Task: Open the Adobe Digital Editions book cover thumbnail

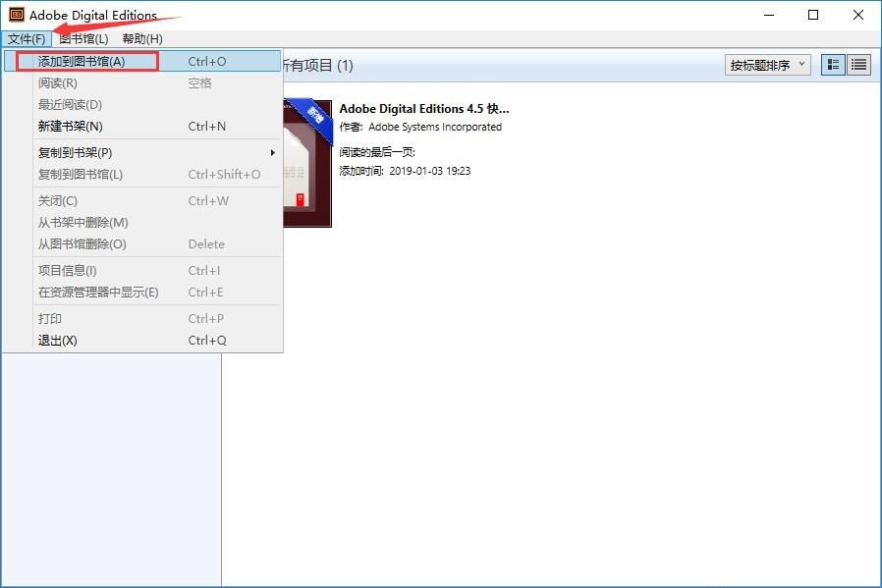Action: point(307,164)
